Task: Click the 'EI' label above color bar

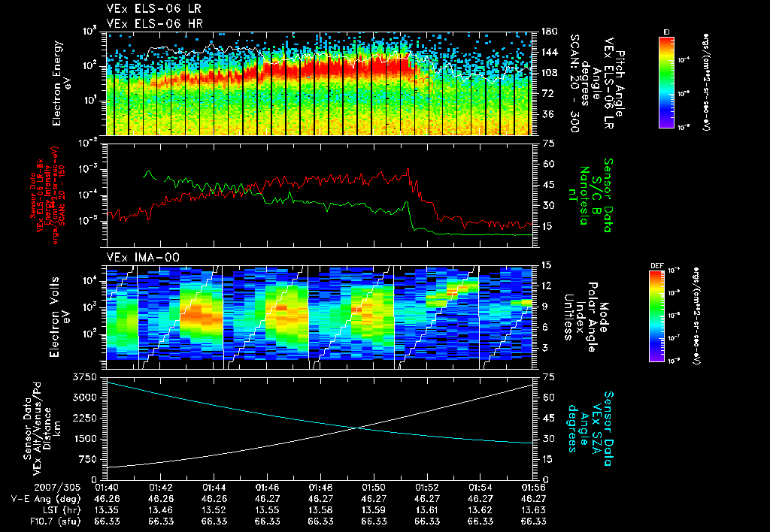Action: click(666, 32)
